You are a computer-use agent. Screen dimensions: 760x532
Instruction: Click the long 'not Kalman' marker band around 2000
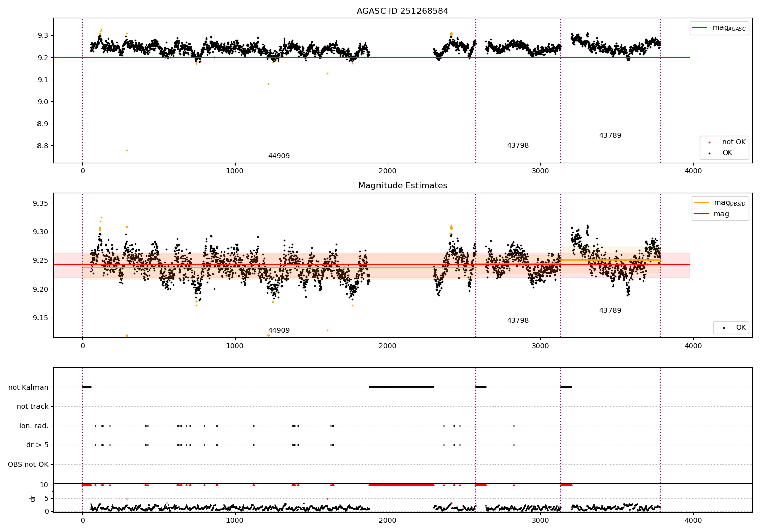tap(401, 387)
